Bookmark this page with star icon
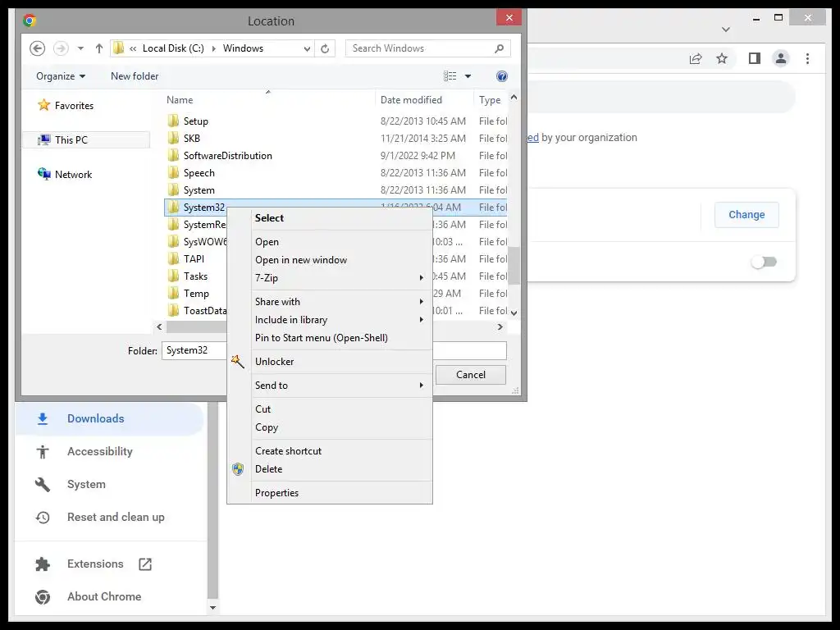 click(722, 58)
